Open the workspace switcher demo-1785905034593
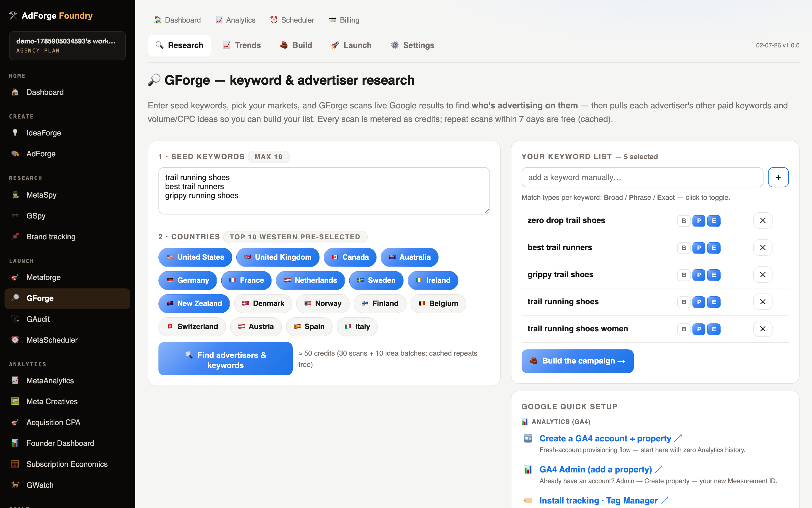 click(x=67, y=46)
